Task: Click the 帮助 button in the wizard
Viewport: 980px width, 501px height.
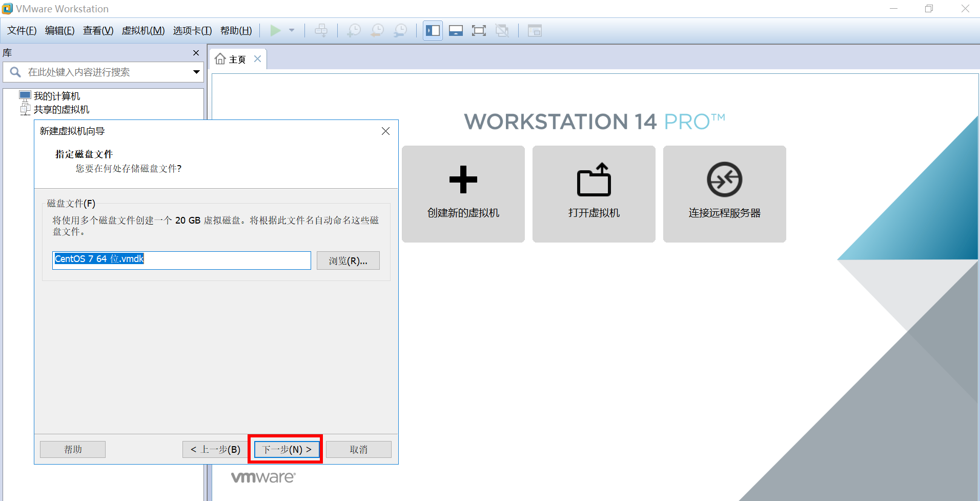Action: [x=73, y=449]
